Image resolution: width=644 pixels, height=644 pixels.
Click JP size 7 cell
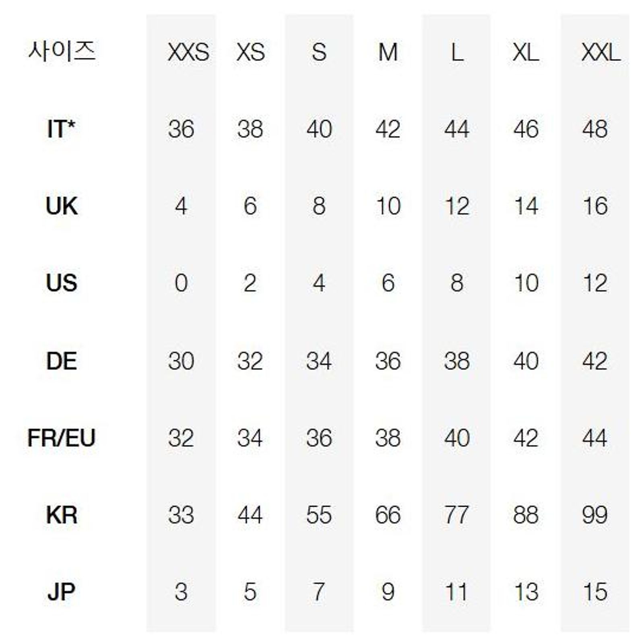pos(319,592)
